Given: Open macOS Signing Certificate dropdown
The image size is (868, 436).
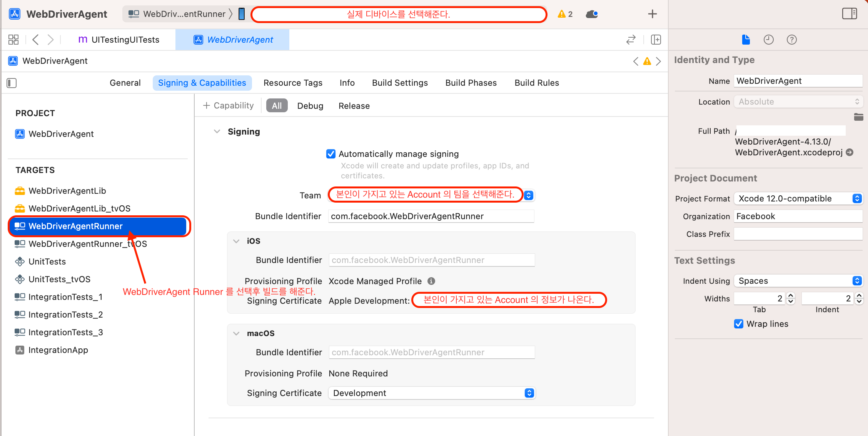Looking at the screenshot, I should coord(432,393).
